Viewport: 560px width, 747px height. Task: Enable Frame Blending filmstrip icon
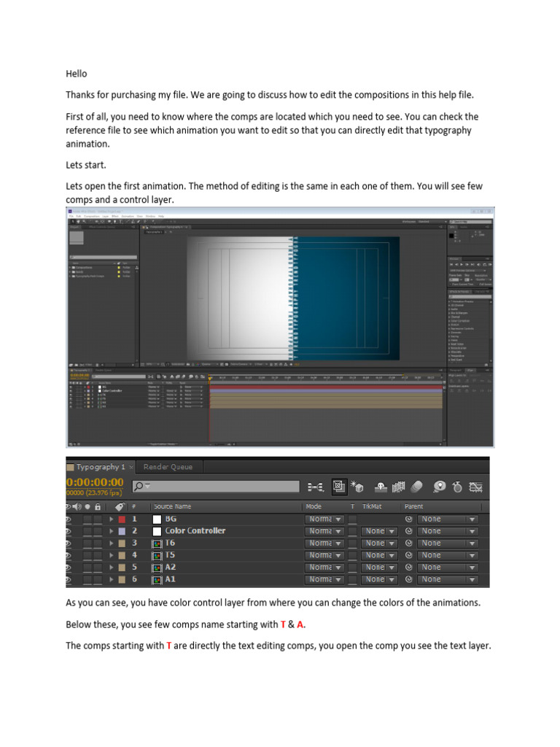pyautogui.click(x=398, y=487)
